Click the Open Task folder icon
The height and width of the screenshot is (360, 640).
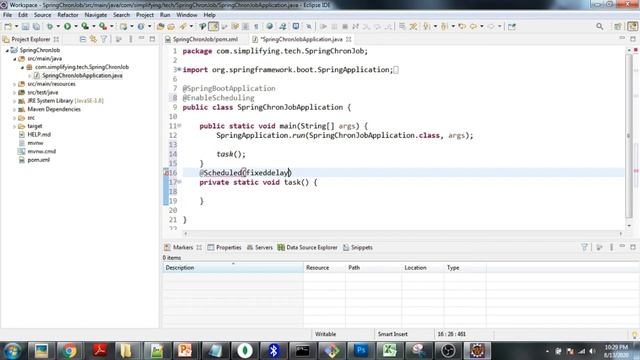point(171,27)
